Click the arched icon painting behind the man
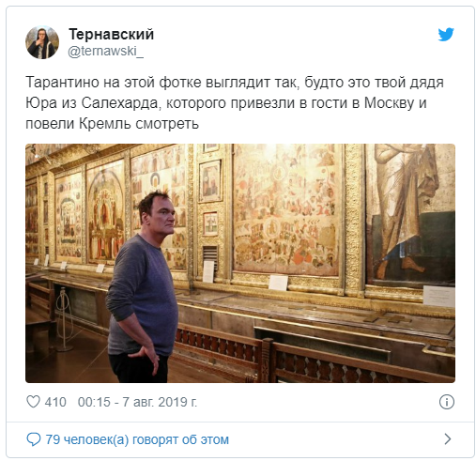 point(104,214)
